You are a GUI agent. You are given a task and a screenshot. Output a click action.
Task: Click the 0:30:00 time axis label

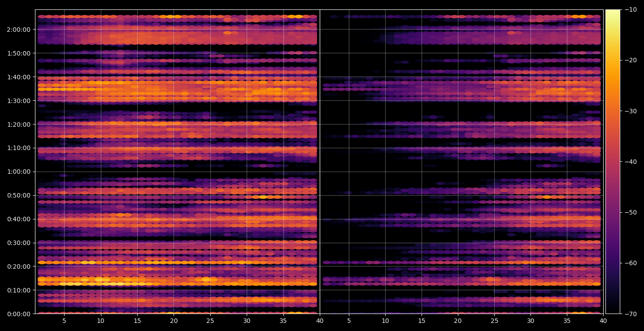click(x=18, y=243)
